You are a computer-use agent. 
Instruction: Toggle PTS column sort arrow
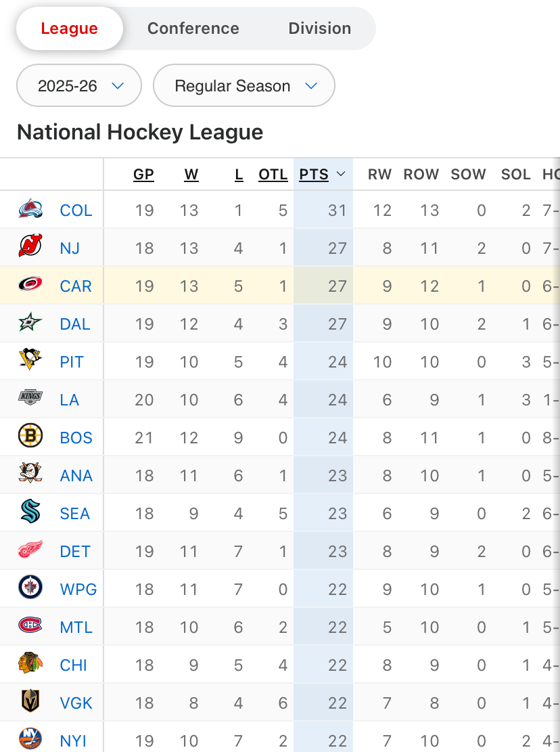341,175
